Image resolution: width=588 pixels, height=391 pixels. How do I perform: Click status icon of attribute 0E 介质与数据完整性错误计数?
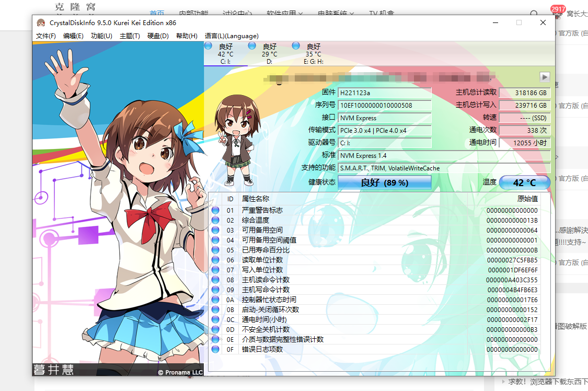pyautogui.click(x=215, y=339)
